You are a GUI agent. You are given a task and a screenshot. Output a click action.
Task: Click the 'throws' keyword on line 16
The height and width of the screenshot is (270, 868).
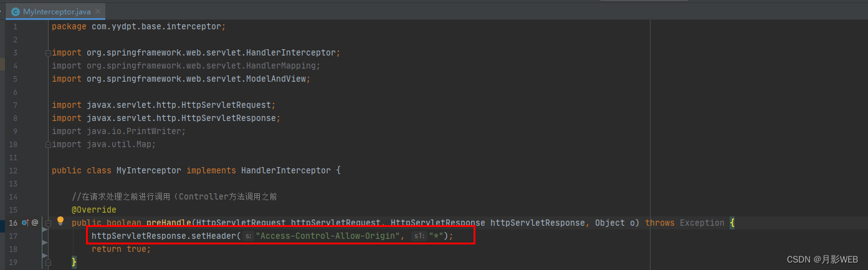pyautogui.click(x=660, y=223)
